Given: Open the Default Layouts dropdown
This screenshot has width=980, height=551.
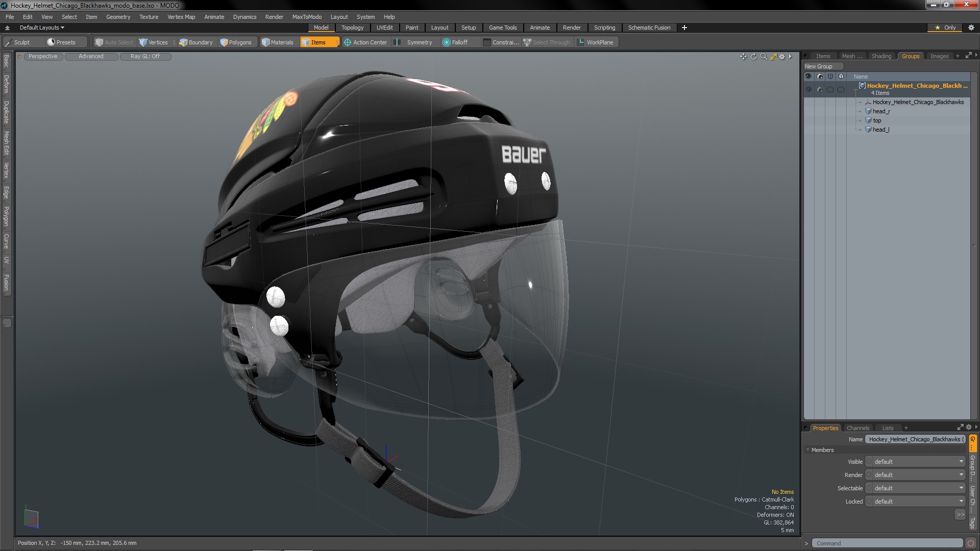Looking at the screenshot, I should [42, 28].
